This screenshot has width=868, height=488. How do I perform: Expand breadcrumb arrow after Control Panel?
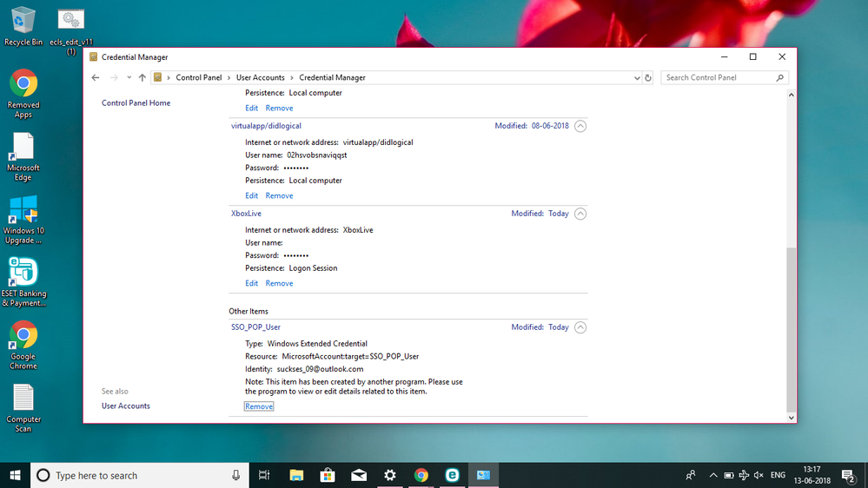point(229,77)
